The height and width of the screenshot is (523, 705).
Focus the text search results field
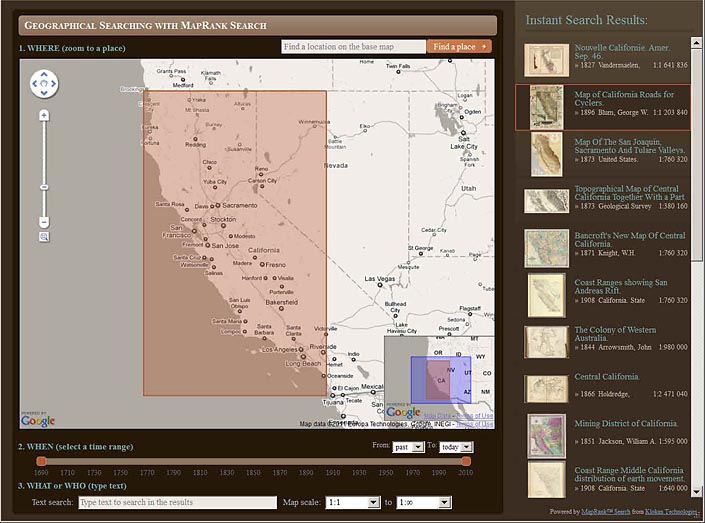177,502
